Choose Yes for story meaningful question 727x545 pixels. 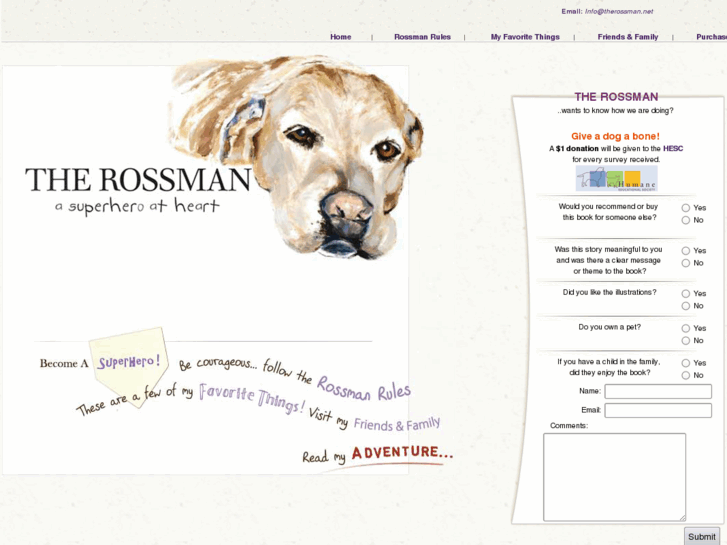click(686, 250)
